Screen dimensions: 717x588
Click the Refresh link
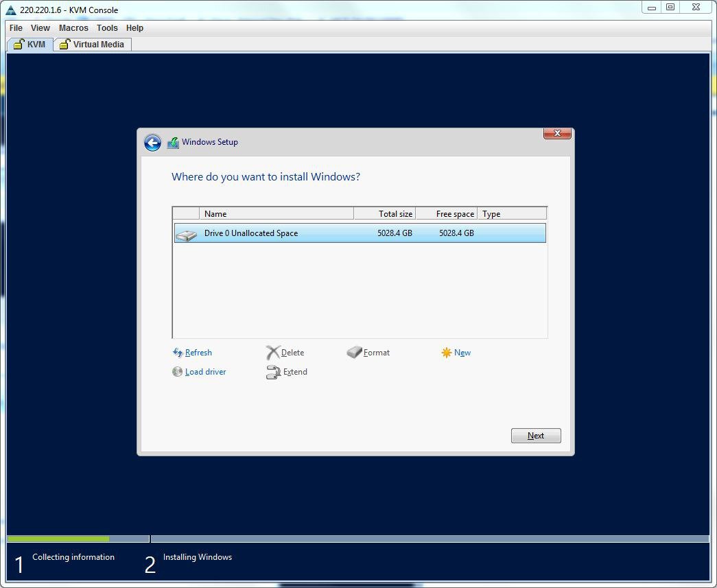[x=198, y=353]
